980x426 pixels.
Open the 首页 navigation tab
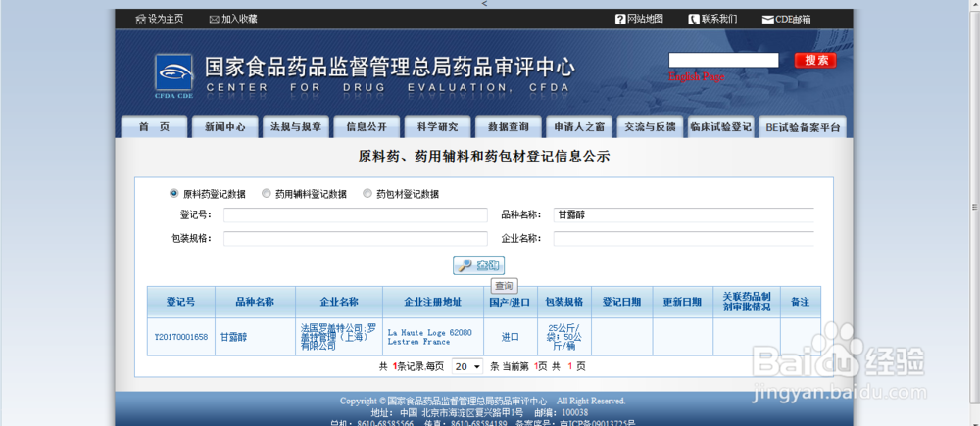tap(155, 126)
